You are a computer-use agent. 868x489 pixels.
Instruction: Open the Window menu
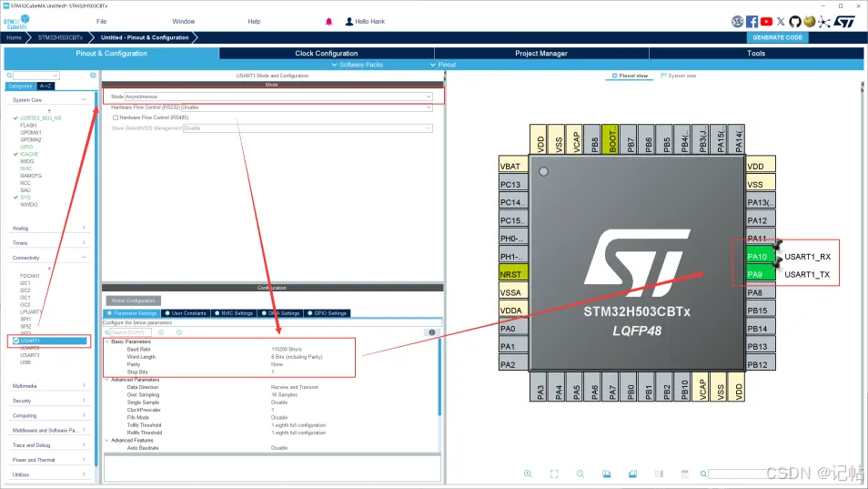tap(183, 22)
